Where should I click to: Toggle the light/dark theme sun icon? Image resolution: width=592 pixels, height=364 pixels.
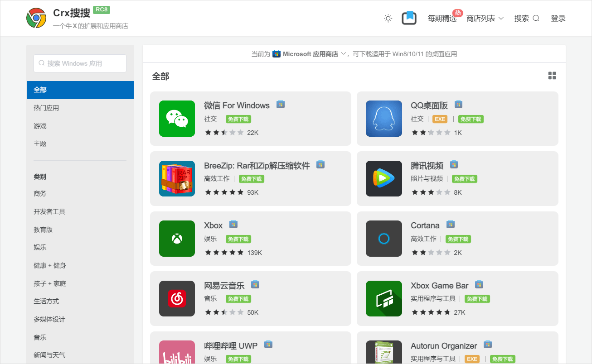pos(388,19)
